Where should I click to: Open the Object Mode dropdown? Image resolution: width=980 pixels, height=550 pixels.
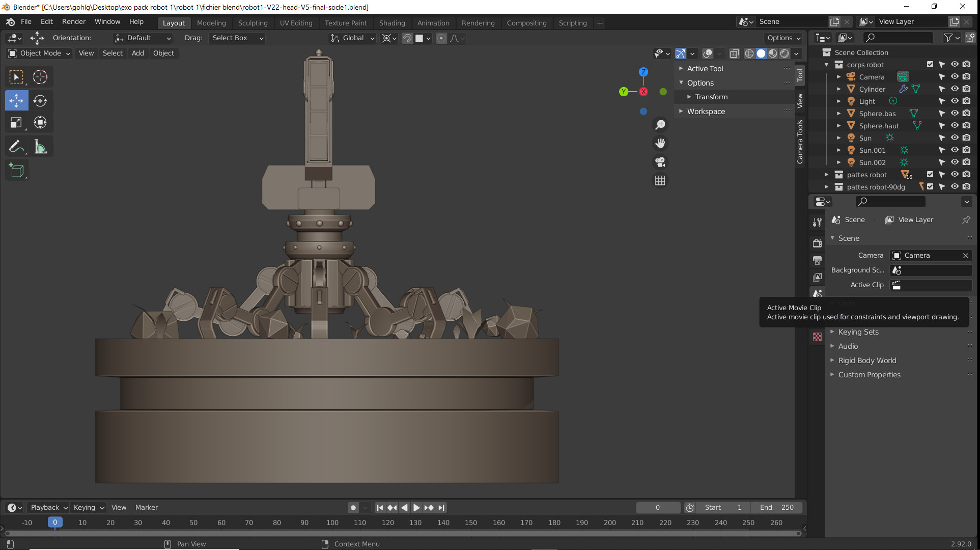coord(39,53)
